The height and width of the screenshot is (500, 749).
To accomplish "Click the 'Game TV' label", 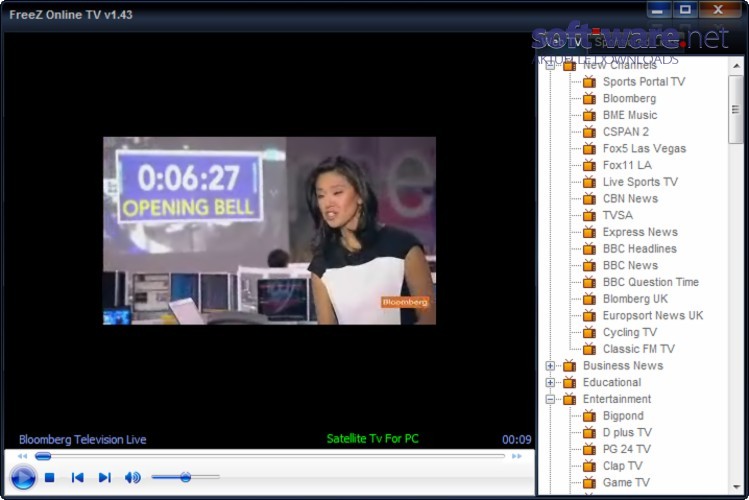I will [x=626, y=483].
